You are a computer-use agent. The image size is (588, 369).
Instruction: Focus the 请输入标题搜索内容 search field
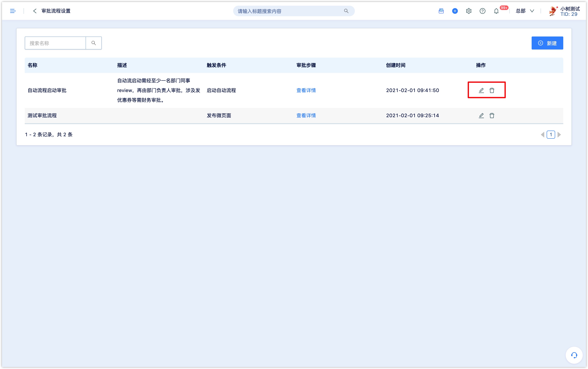(294, 11)
